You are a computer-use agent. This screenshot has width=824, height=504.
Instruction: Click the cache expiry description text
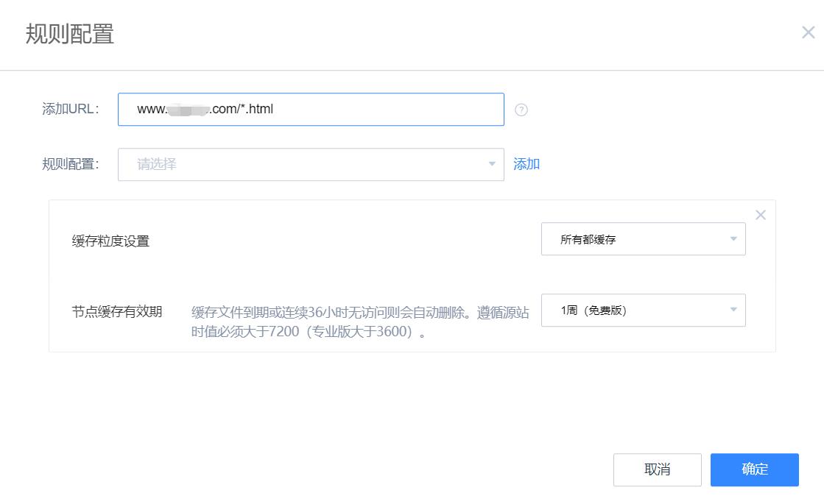pos(359,322)
